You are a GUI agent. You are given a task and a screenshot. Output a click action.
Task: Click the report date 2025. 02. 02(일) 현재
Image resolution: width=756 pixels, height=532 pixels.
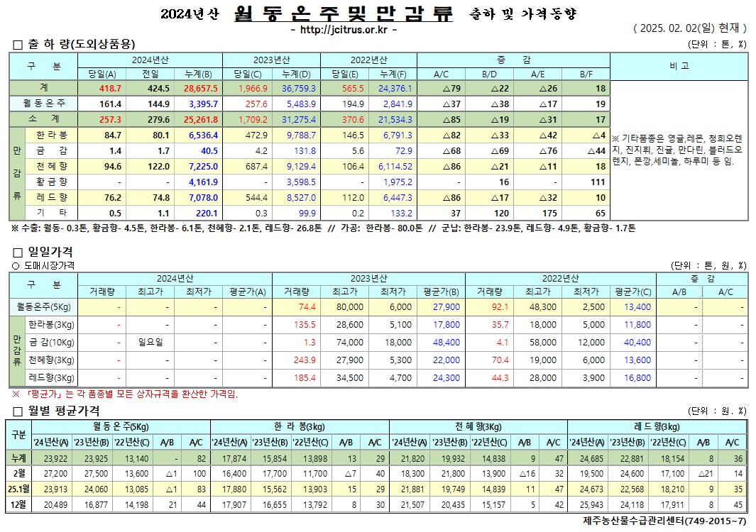689,28
